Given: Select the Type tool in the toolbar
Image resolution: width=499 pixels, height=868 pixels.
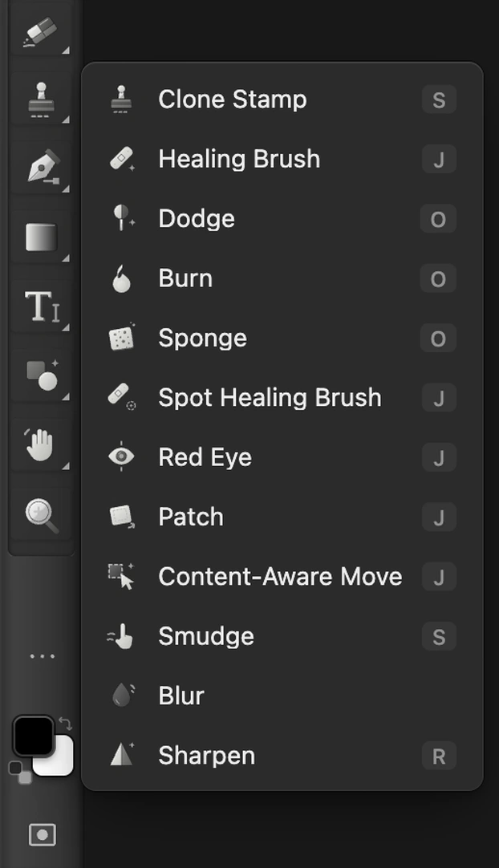Looking at the screenshot, I should coord(41,306).
